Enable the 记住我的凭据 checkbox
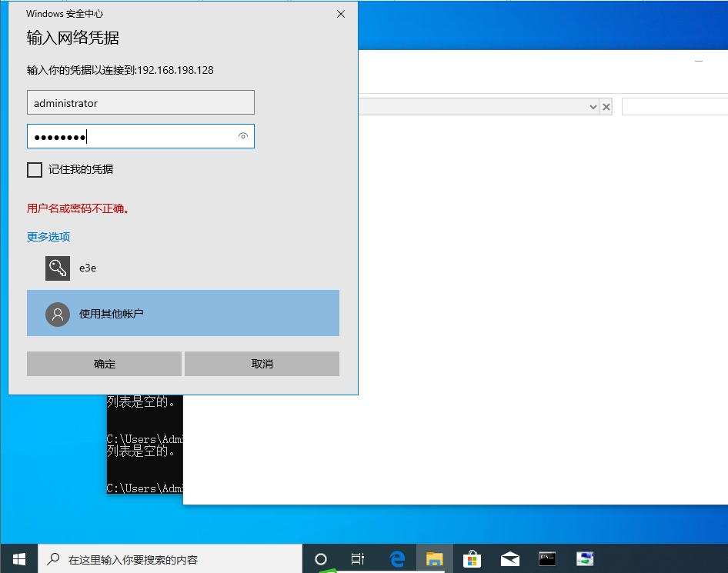The width and height of the screenshot is (728, 573). (x=34, y=169)
